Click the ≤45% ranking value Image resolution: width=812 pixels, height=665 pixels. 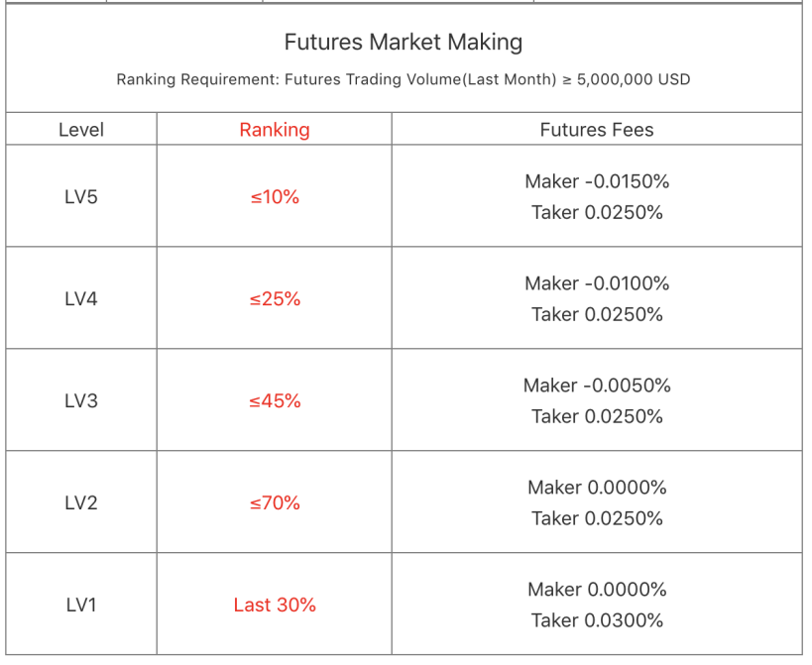pos(275,401)
